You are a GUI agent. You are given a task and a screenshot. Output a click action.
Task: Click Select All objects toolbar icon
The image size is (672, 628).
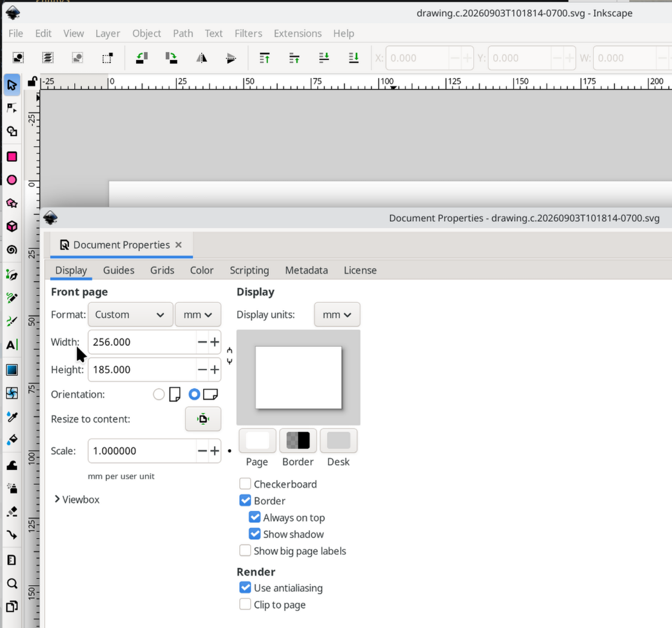pos(18,58)
